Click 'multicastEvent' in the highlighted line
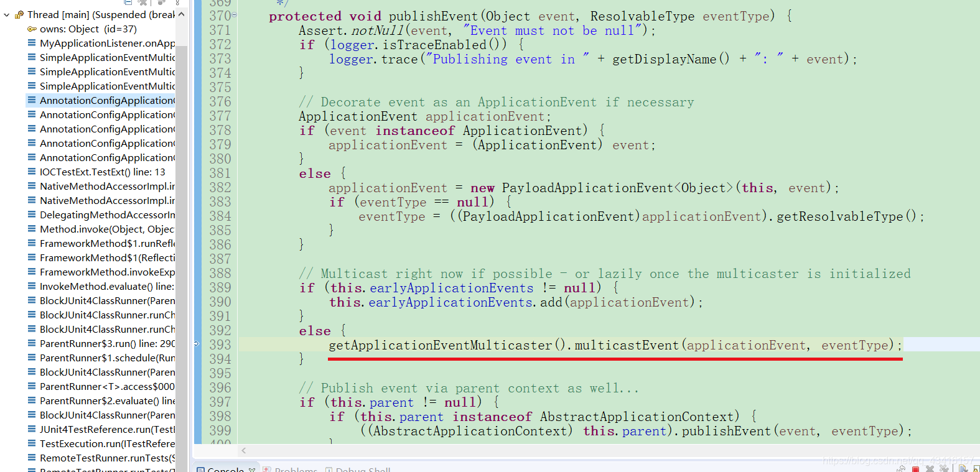 click(626, 345)
